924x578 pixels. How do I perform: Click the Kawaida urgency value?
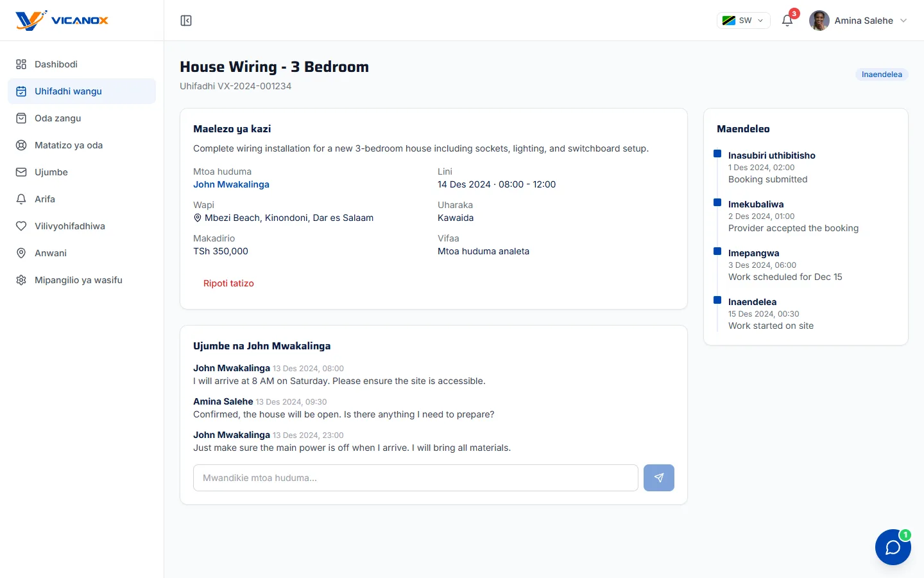click(456, 218)
